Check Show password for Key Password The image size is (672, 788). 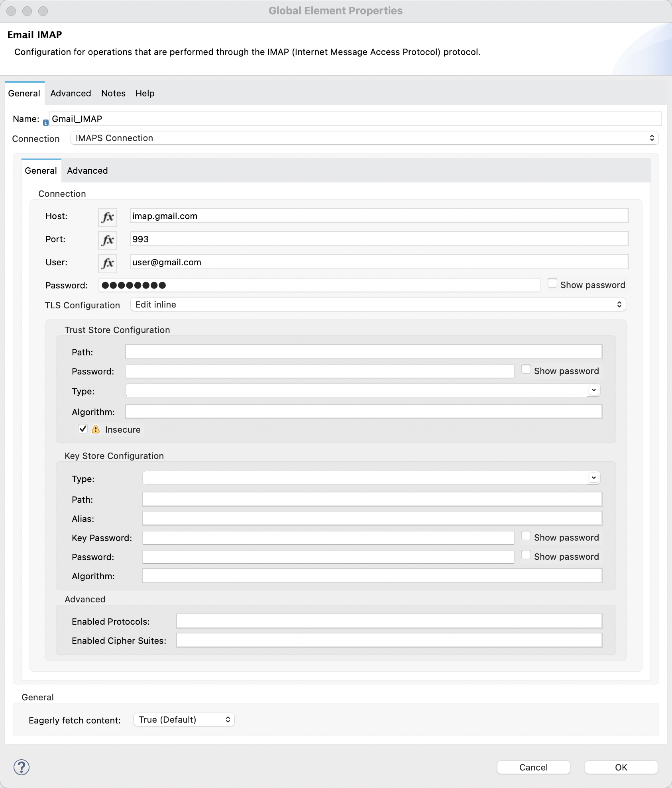coord(526,536)
